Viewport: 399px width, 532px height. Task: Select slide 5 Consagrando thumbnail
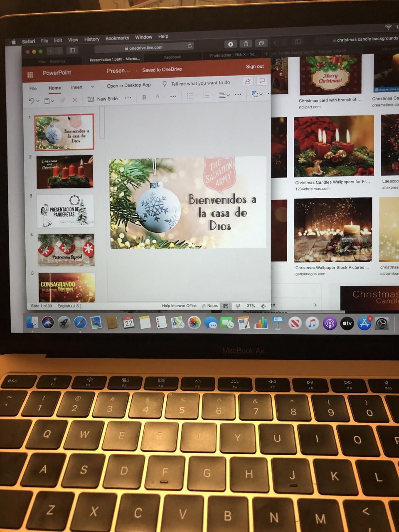pos(66,287)
